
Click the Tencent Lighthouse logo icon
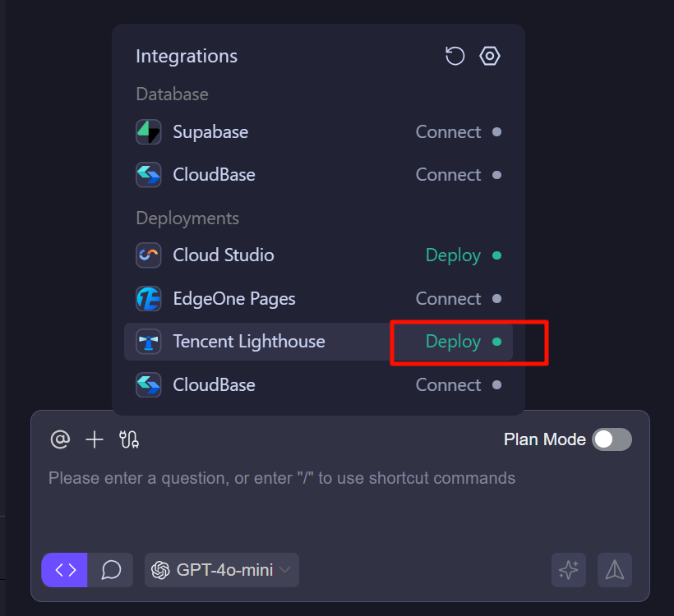(149, 342)
